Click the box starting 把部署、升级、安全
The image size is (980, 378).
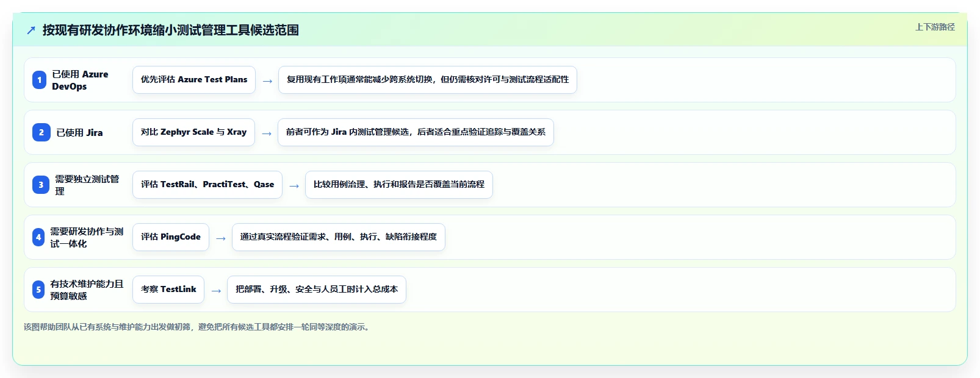click(x=317, y=290)
